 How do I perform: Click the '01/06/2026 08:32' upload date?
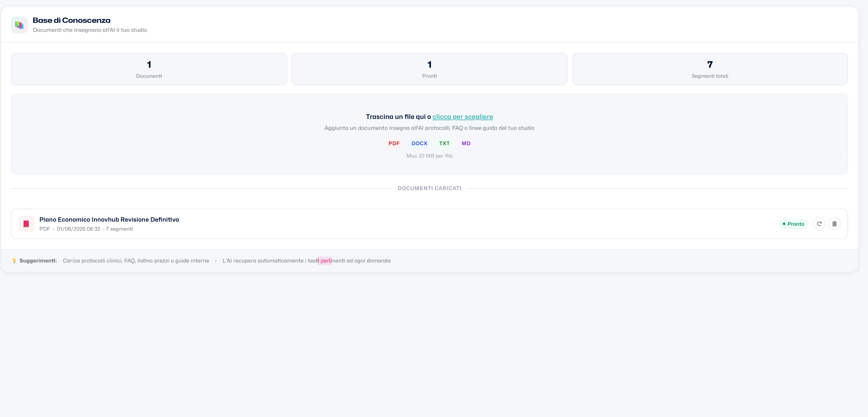point(79,229)
